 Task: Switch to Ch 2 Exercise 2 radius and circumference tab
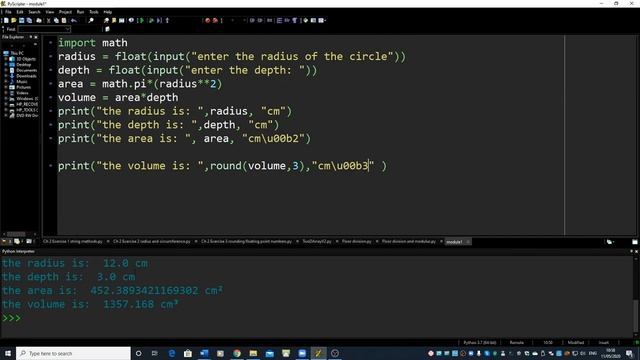151,242
